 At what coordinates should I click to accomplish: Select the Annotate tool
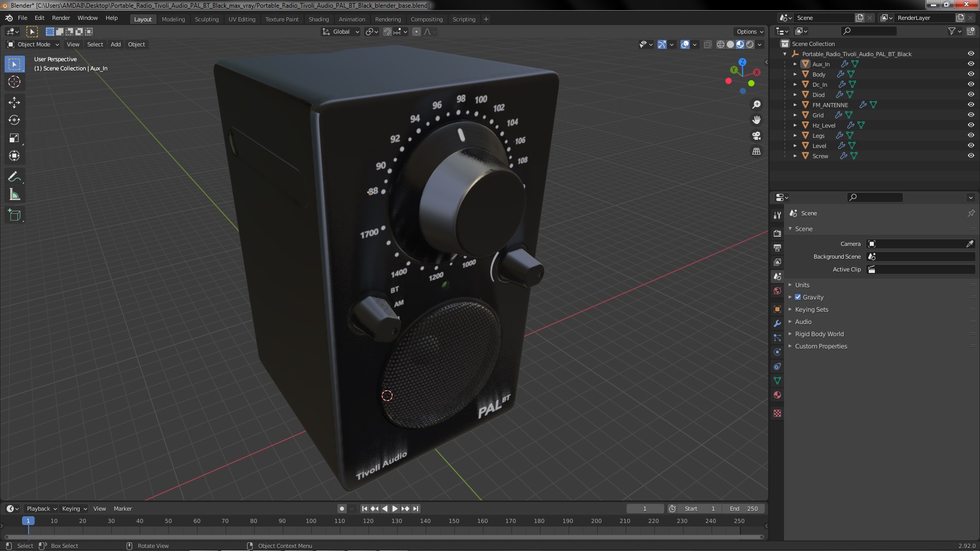[x=14, y=177]
